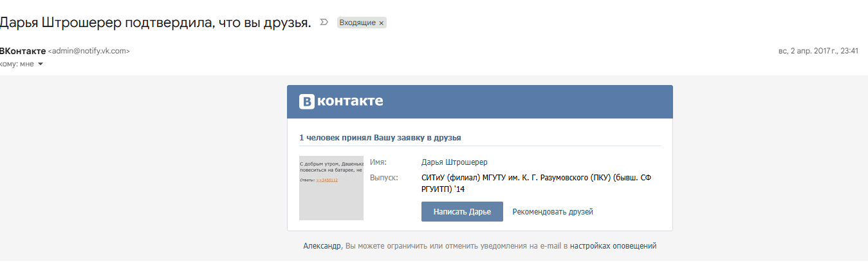The width and height of the screenshot is (868, 266).
Task: Click Рекомендовать друзей link
Action: (x=553, y=211)
